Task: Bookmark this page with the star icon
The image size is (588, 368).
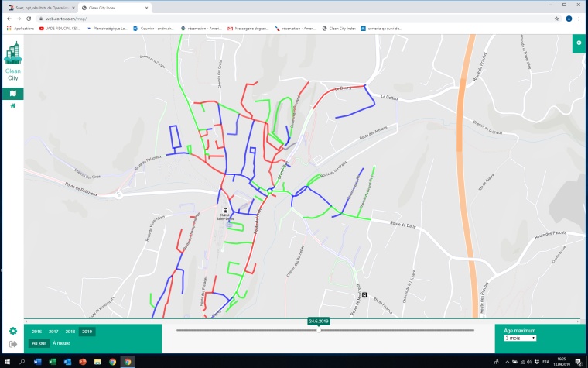Action: click(556, 18)
